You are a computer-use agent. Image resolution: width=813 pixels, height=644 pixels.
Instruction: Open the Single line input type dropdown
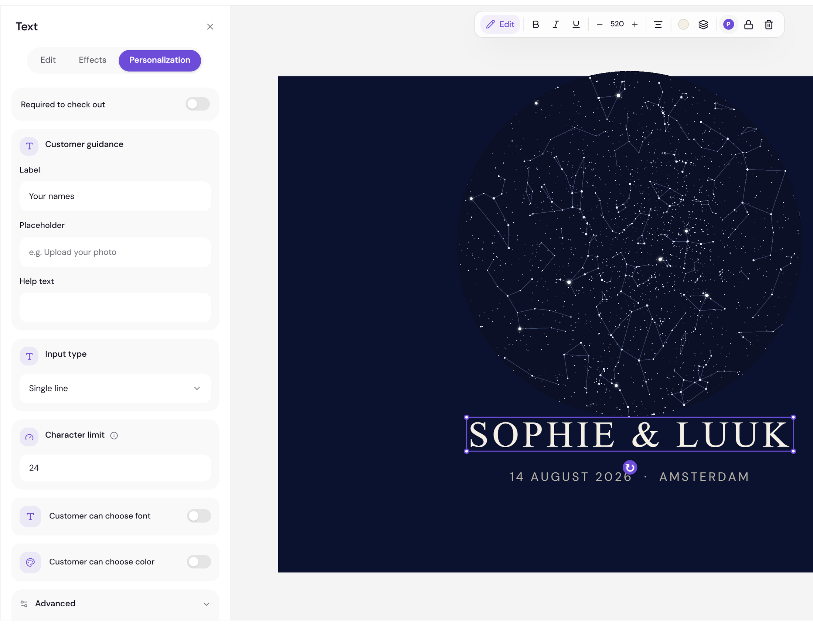tap(115, 388)
